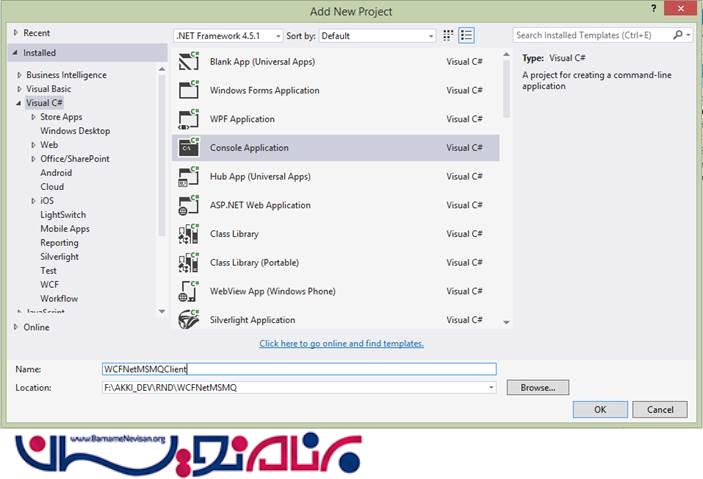Screen dimensions: 703x479
Task: Select the Hub App (Universal Apps) icon
Action: click(189, 177)
